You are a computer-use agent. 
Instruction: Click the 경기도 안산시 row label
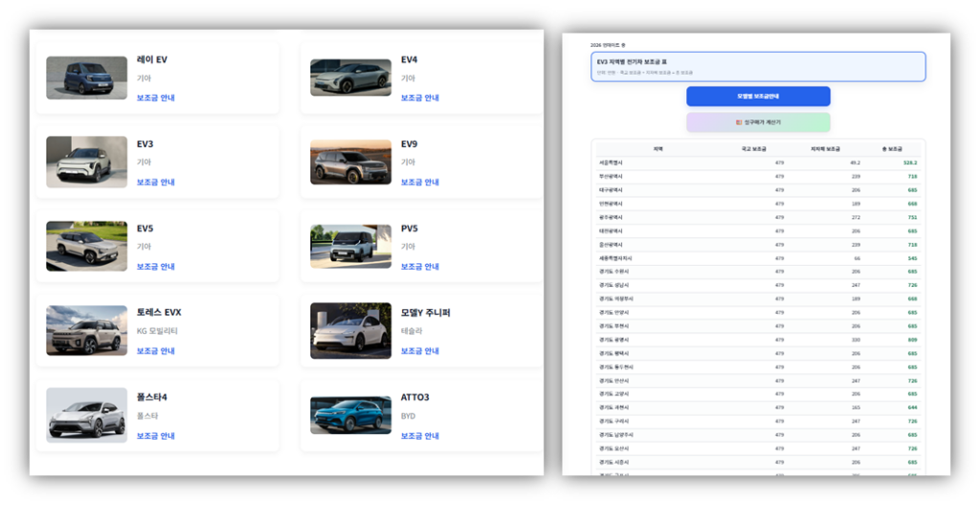(x=613, y=382)
